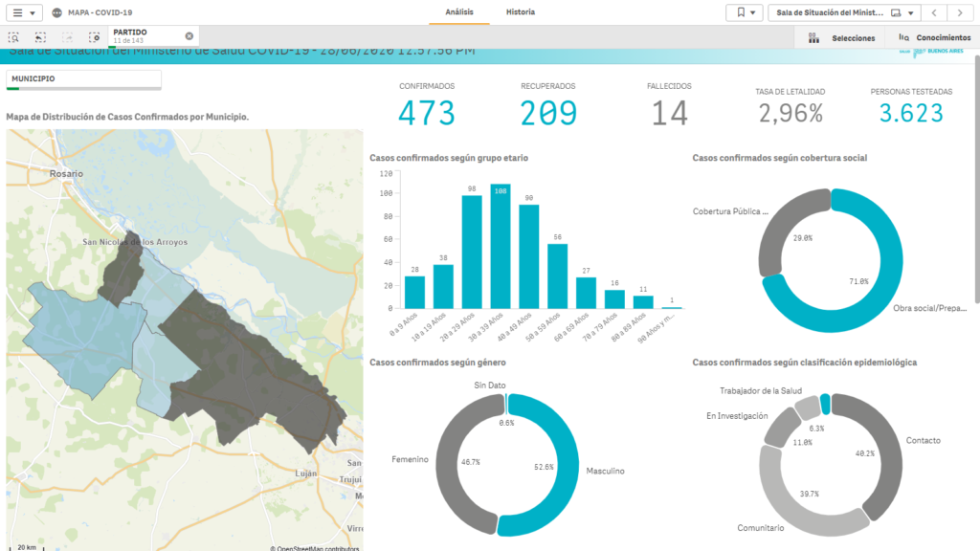
Task: Clear all selections icon
Action: [x=94, y=37]
